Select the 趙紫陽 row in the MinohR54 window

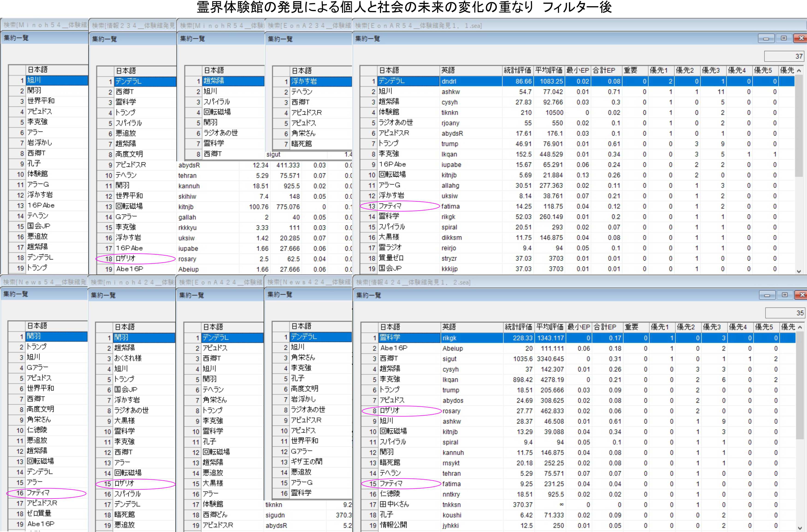click(x=224, y=81)
